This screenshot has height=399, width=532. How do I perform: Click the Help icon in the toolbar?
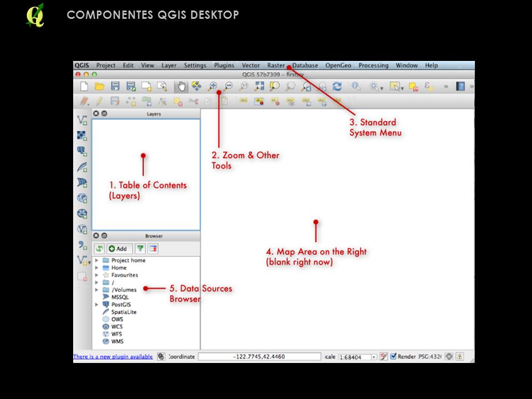tap(461, 86)
